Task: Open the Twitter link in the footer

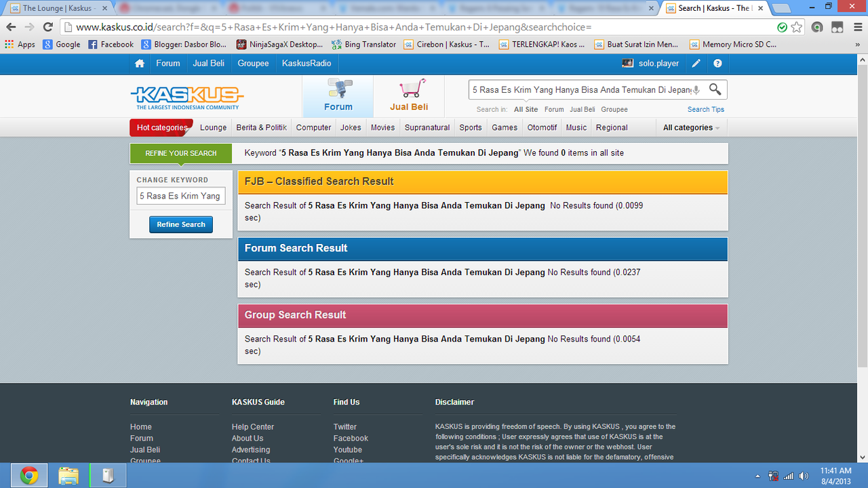Action: 345,427
